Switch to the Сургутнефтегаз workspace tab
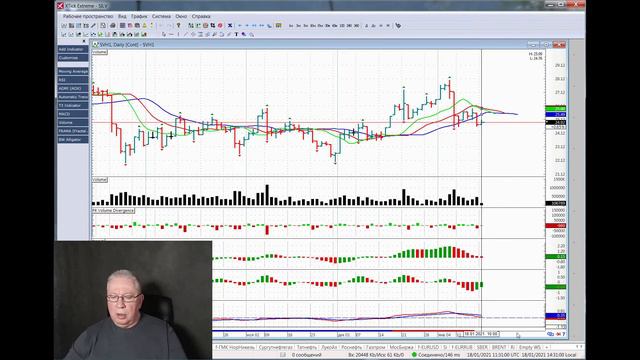 276,347
